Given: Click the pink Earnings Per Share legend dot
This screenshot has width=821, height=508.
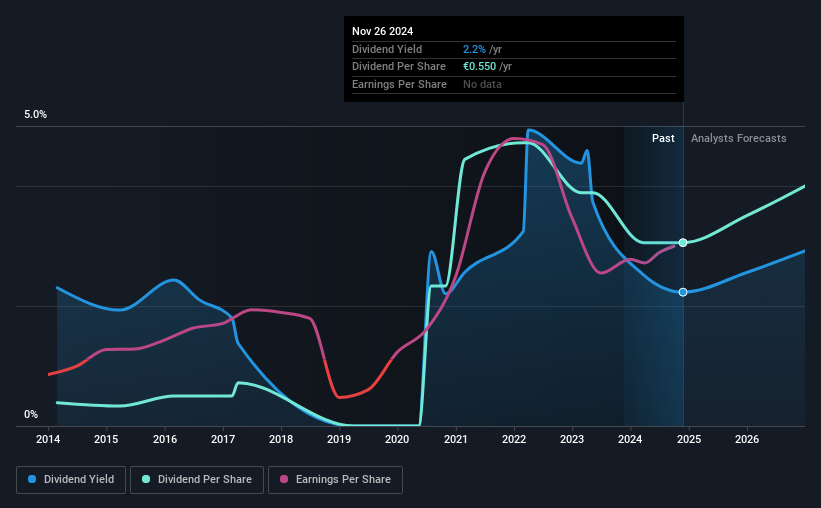Looking at the screenshot, I should 284,479.
